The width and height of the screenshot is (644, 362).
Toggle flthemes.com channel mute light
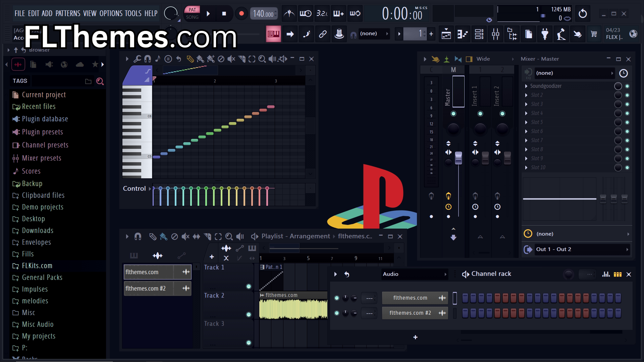(337, 298)
